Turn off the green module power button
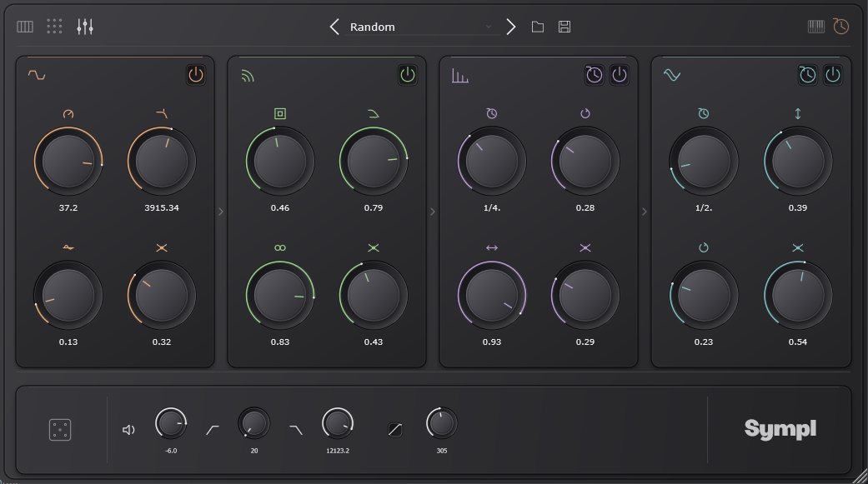The height and width of the screenshot is (484, 868). coord(408,75)
